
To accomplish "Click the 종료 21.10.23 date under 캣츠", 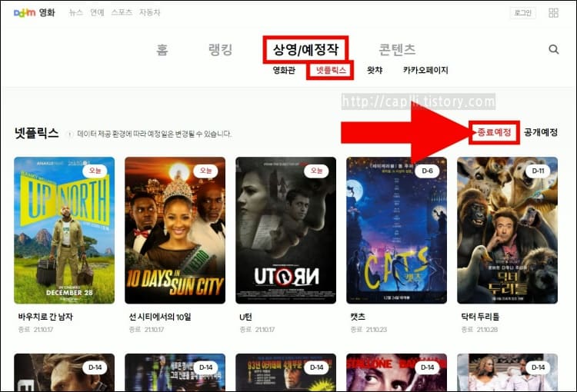I will click(369, 330).
